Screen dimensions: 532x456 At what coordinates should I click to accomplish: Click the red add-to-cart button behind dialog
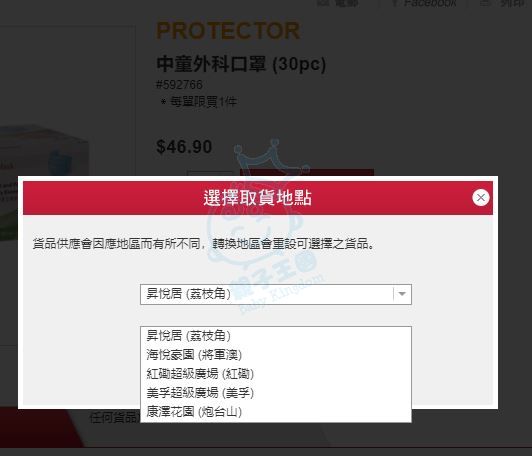pyautogui.click(x=307, y=172)
